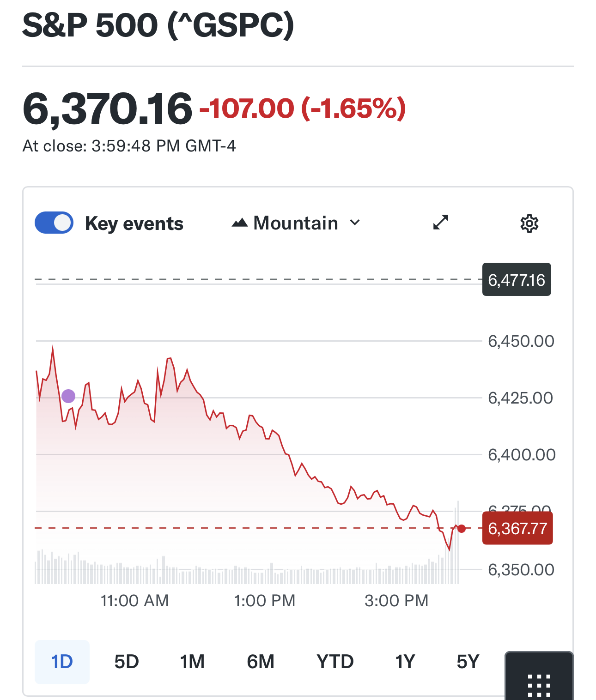The height and width of the screenshot is (700, 596).
Task: Switch to the 5D range
Action: 127,662
